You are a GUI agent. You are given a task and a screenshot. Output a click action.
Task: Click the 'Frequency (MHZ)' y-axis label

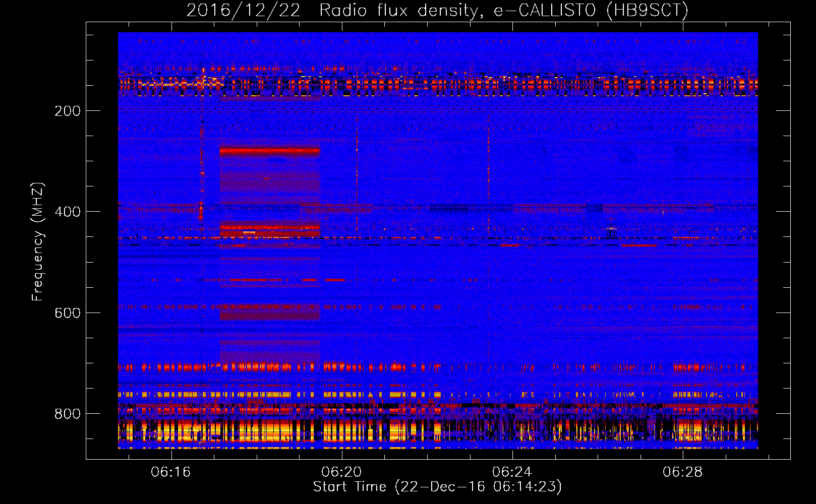click(38, 241)
